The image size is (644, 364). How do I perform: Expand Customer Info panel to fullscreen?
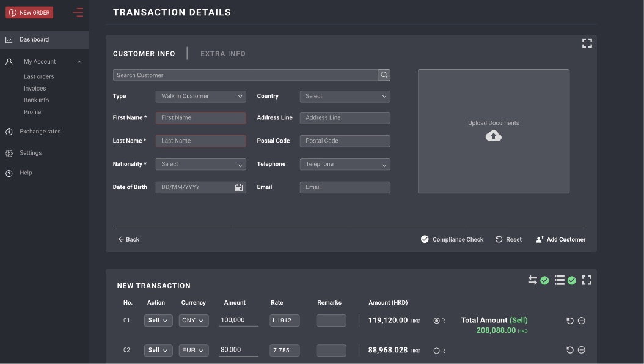587,43
